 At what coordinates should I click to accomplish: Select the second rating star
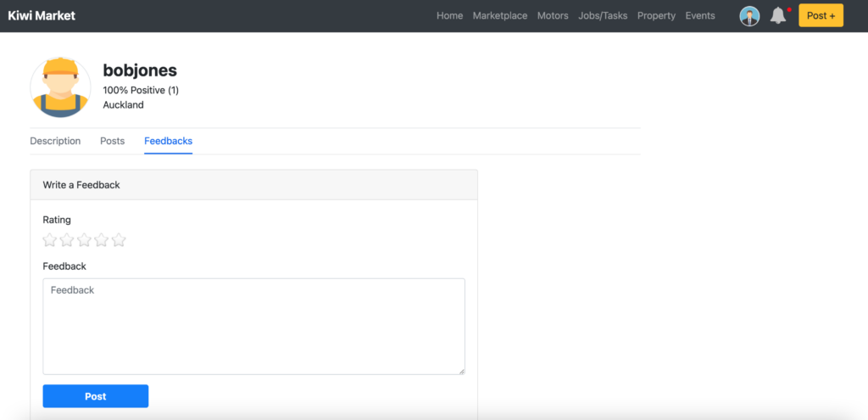pos(67,240)
